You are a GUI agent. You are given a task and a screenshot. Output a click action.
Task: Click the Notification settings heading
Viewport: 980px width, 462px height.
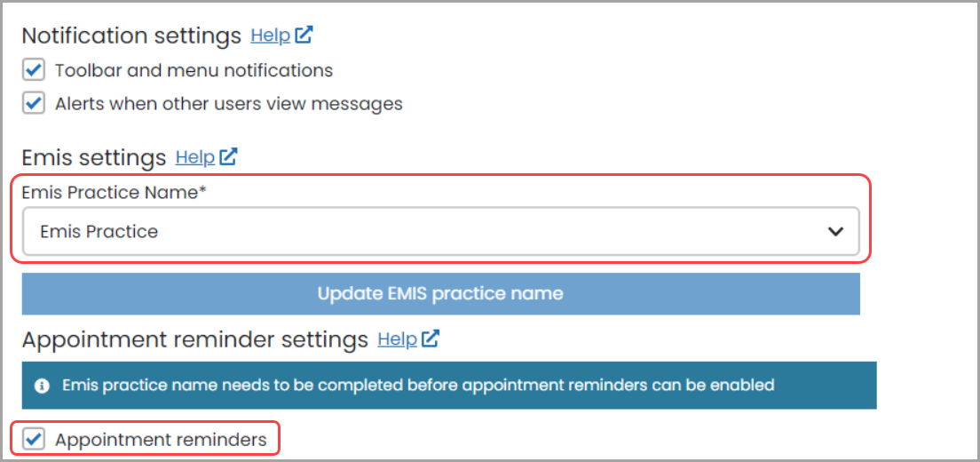pos(131,36)
